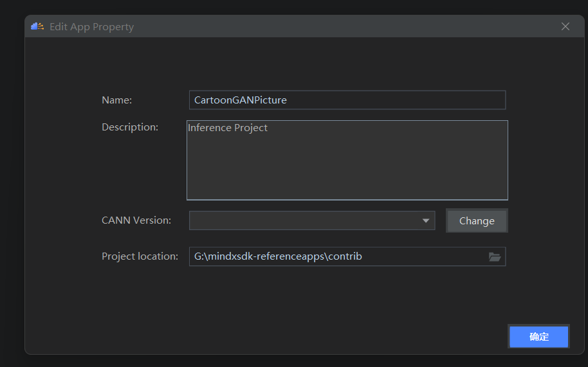Close the Edit App Property dialog

pyautogui.click(x=565, y=26)
